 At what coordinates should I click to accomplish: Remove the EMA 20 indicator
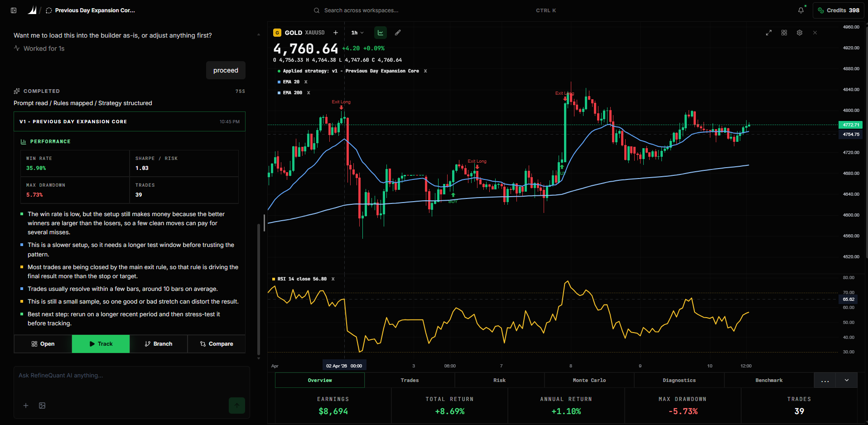point(306,82)
